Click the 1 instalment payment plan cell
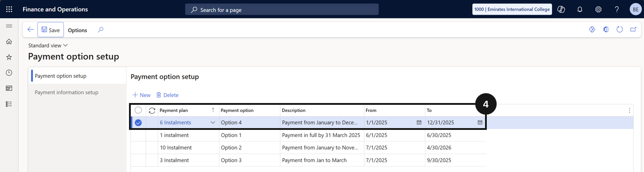This screenshot has height=172, width=644. (x=188, y=135)
